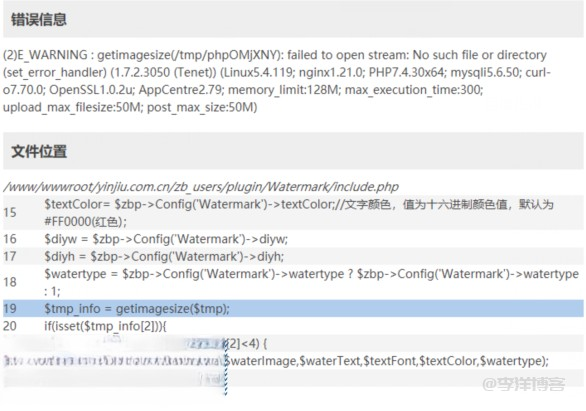Click line number 19
Screen dimensions: 586x411
pos(10,309)
